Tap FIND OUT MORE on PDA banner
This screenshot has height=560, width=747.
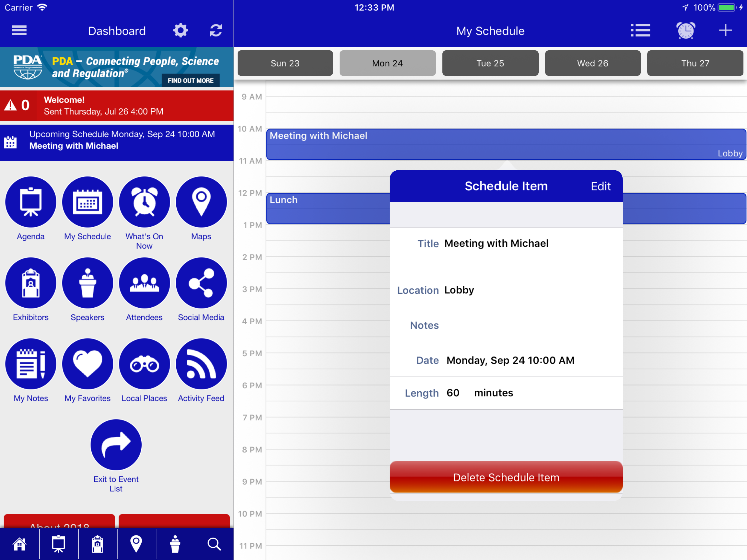pos(191,80)
